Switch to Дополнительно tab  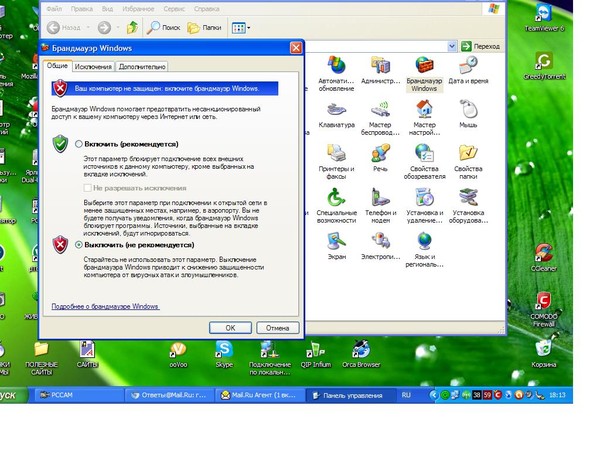tap(142, 67)
